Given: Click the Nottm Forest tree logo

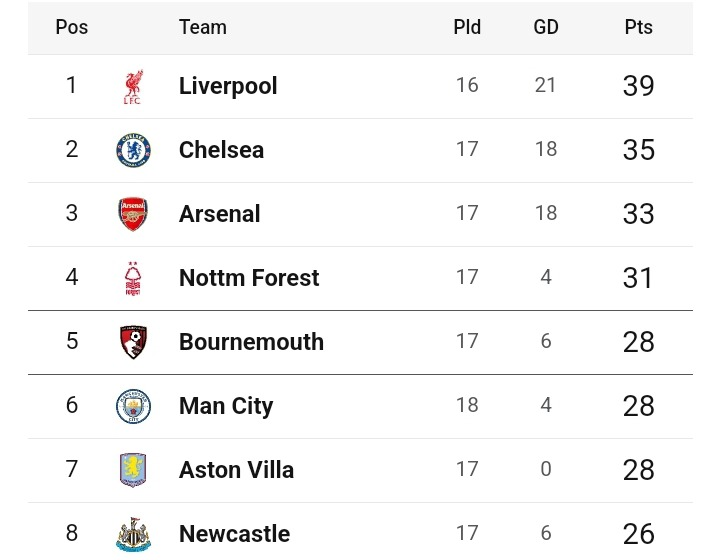Looking at the screenshot, I should pos(133,278).
